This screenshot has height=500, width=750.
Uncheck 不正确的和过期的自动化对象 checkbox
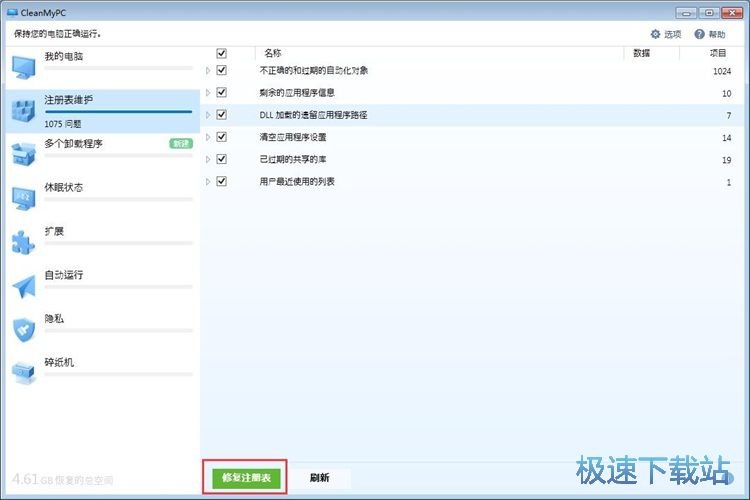pos(221,70)
